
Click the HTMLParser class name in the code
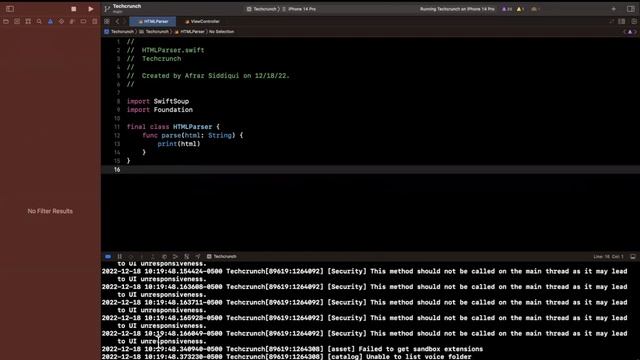point(192,127)
